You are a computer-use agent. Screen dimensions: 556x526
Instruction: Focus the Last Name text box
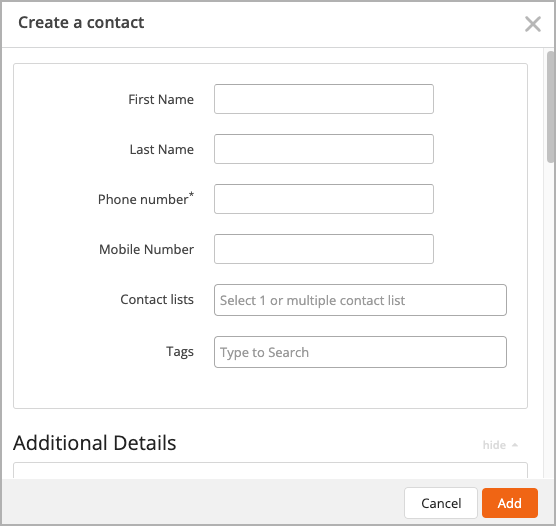[324, 149]
